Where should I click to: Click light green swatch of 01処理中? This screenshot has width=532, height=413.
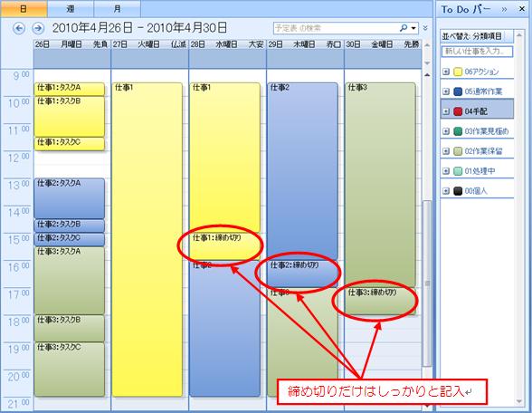click(458, 171)
